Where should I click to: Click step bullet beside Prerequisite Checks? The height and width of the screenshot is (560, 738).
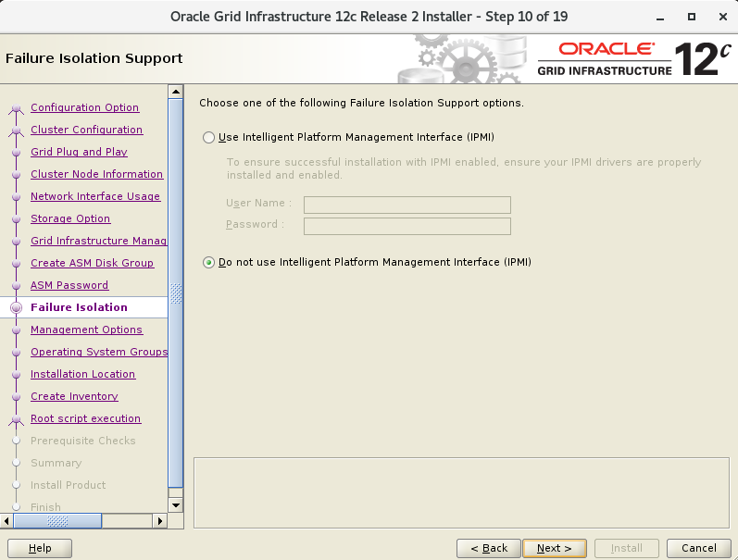coord(16,441)
